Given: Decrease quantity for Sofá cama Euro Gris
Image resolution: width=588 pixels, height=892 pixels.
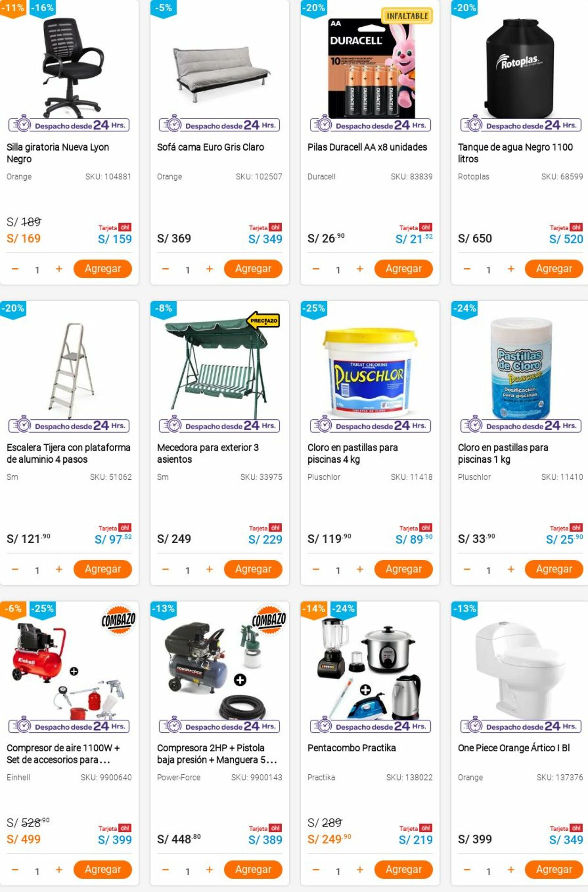Looking at the screenshot, I should [166, 269].
